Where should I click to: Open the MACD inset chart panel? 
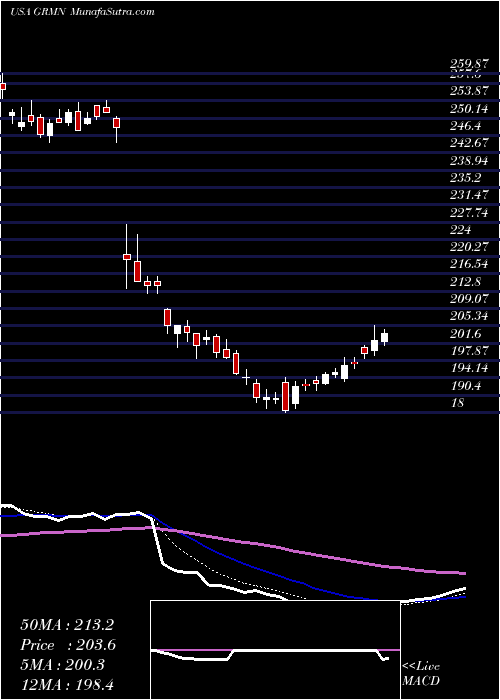(x=275, y=650)
